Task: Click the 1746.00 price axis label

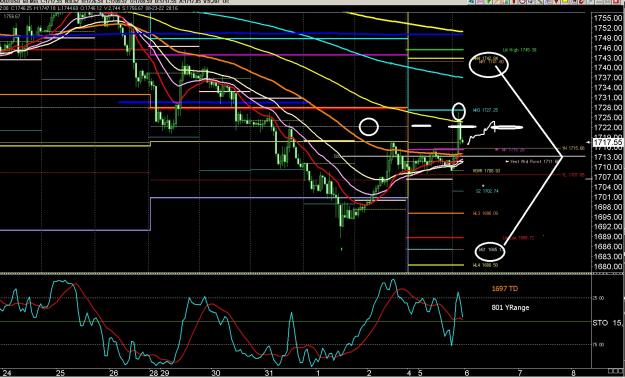Action: click(x=608, y=48)
